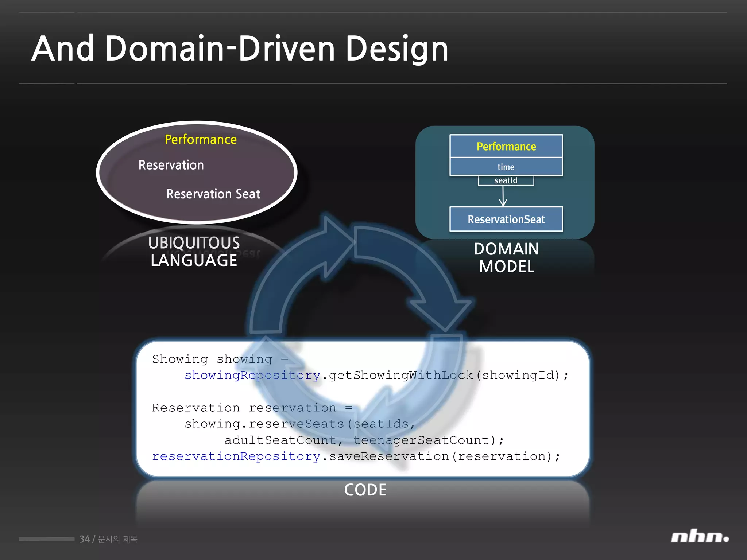Click the DOMAIN MODEL label
The width and height of the screenshot is (747, 560).
coord(506,258)
